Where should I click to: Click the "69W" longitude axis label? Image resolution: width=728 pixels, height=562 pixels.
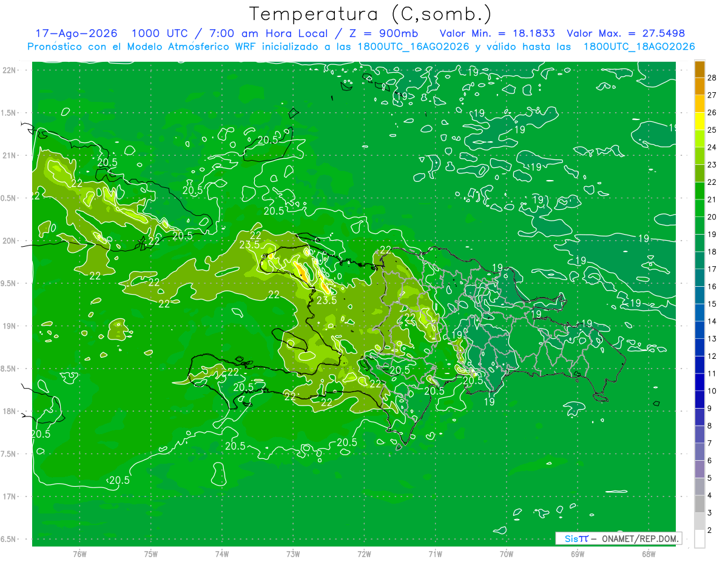(x=577, y=554)
